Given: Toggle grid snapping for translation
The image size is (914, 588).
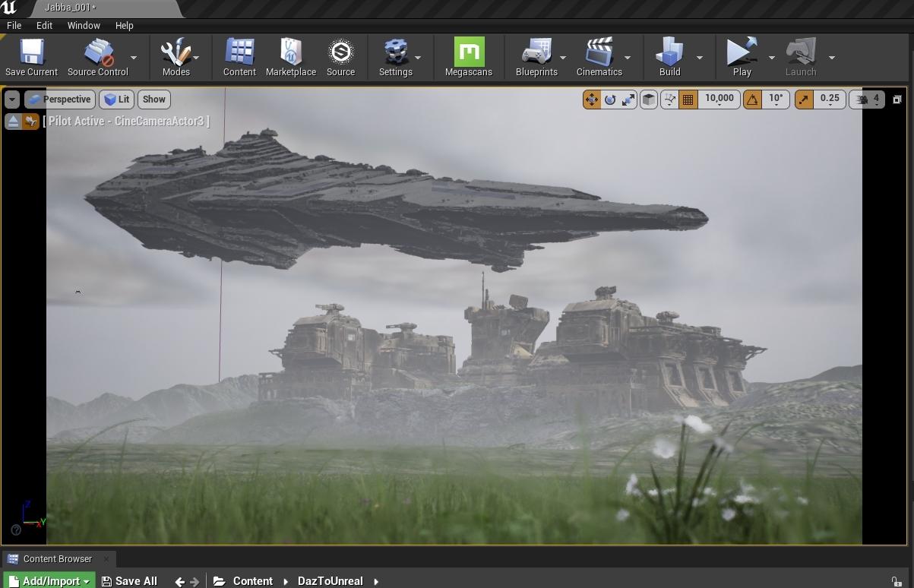Looking at the screenshot, I should [x=688, y=100].
